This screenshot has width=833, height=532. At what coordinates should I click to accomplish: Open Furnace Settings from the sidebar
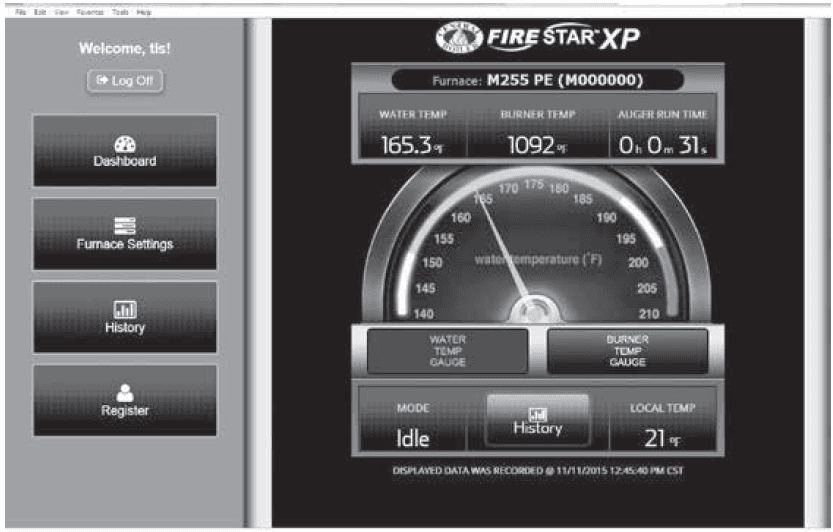pos(125,234)
